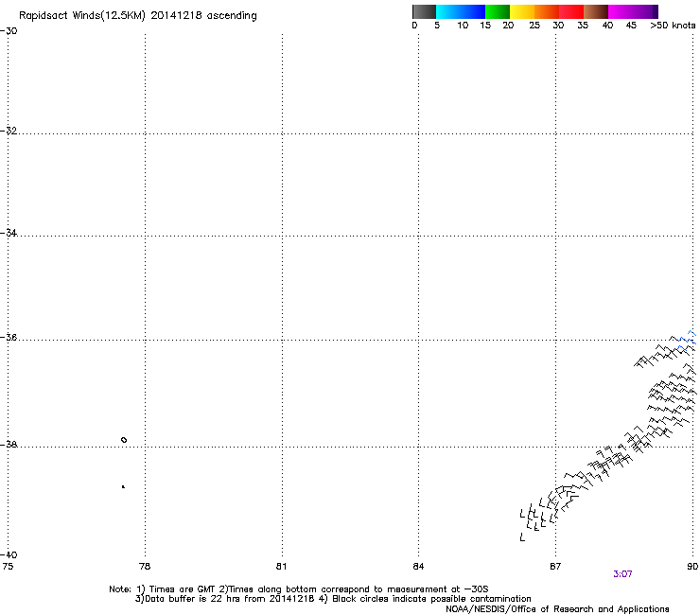Click the longitude label '90' on the axis
The image size is (700, 615).
pyautogui.click(x=692, y=567)
